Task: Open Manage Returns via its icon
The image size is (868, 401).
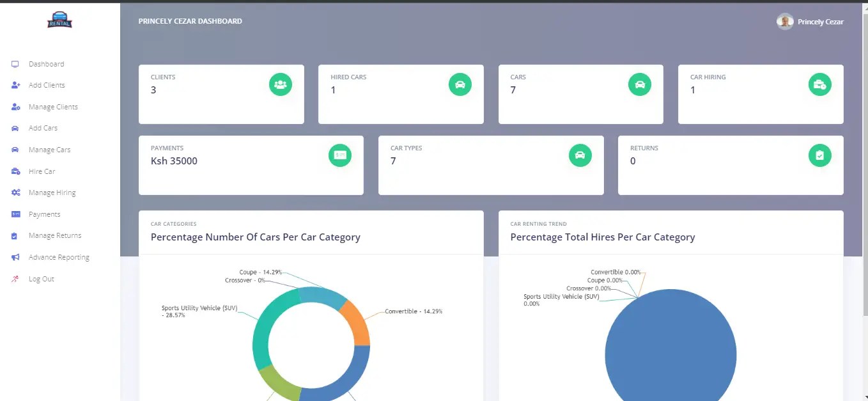Action: tap(14, 235)
